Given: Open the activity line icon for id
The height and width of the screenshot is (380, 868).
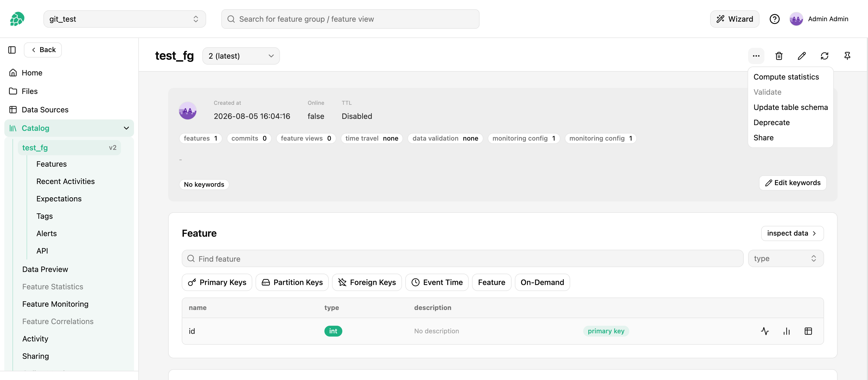Looking at the screenshot, I should (765, 331).
